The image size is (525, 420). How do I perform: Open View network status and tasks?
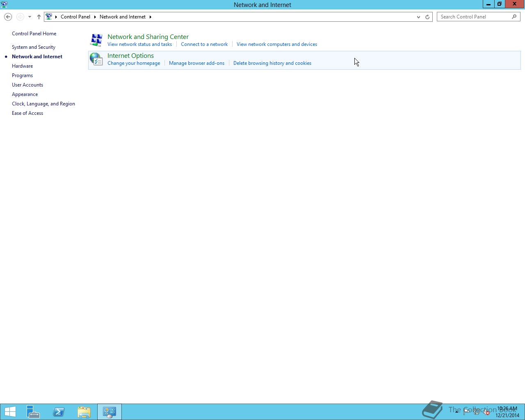click(139, 44)
